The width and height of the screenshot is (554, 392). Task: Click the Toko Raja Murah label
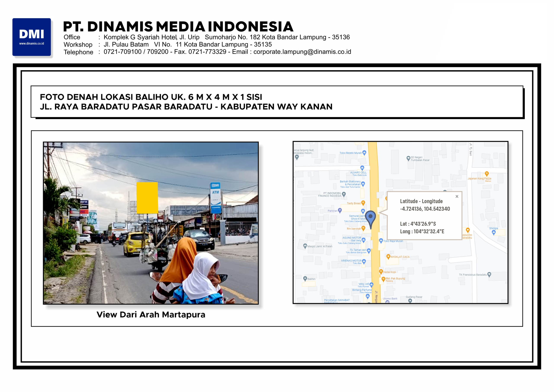[x=393, y=241]
